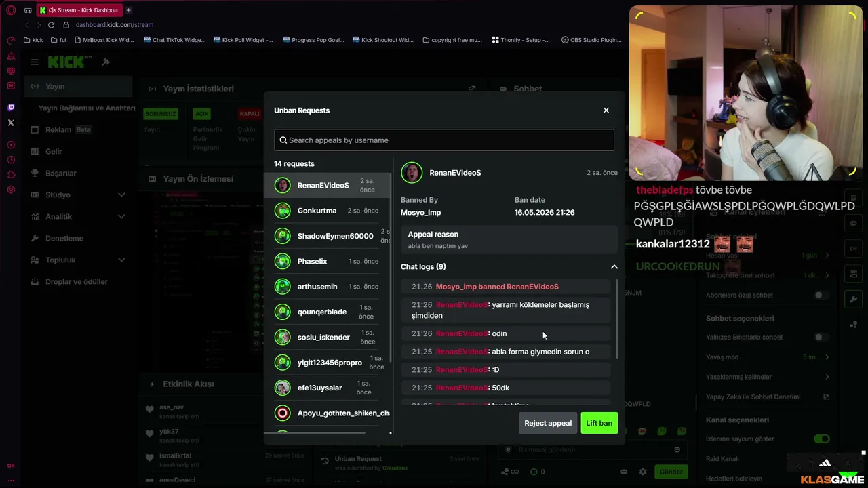Image resolution: width=868 pixels, height=488 pixels.
Task: Click the Lift ban button
Action: [599, 423]
